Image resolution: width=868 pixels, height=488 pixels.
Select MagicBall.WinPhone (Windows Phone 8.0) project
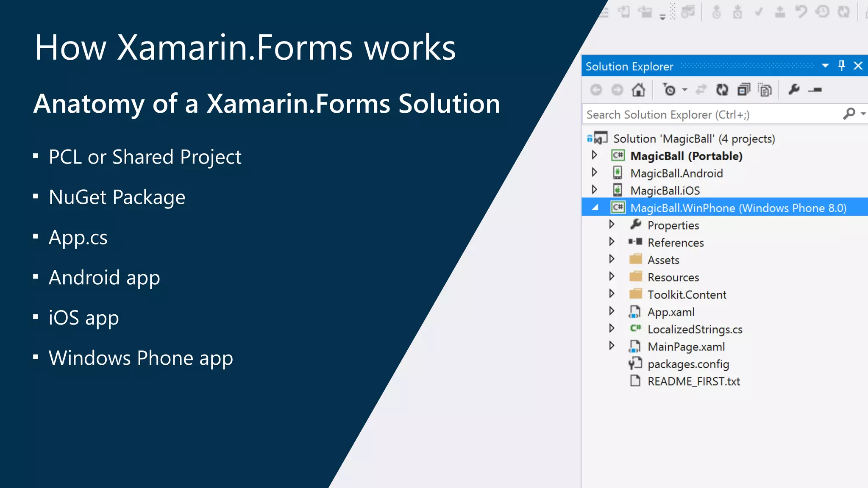(738, 208)
